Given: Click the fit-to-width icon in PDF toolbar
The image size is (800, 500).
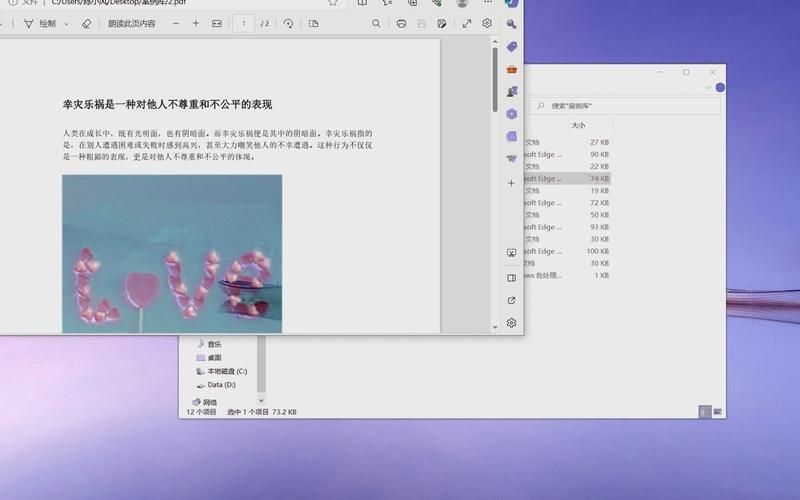Looking at the screenshot, I should tap(217, 23).
